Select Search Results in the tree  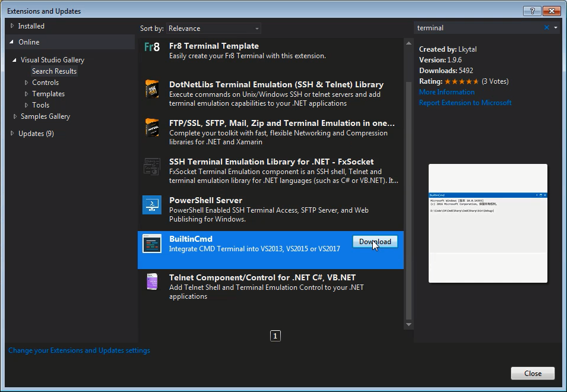coord(54,71)
